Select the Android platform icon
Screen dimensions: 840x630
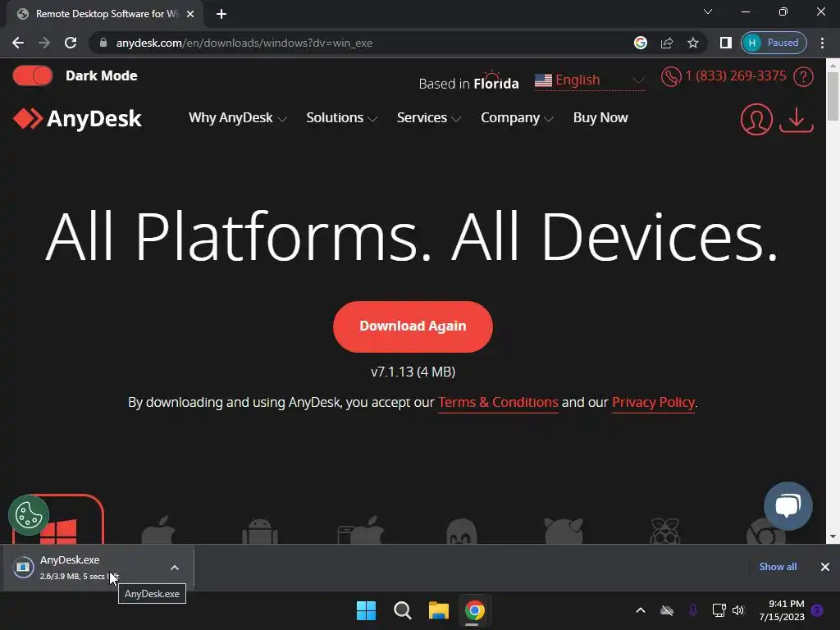point(260,531)
